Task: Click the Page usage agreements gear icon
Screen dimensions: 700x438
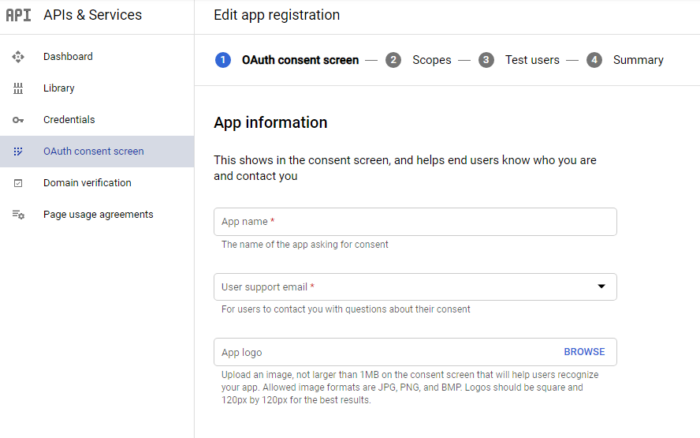Action: click(x=18, y=215)
